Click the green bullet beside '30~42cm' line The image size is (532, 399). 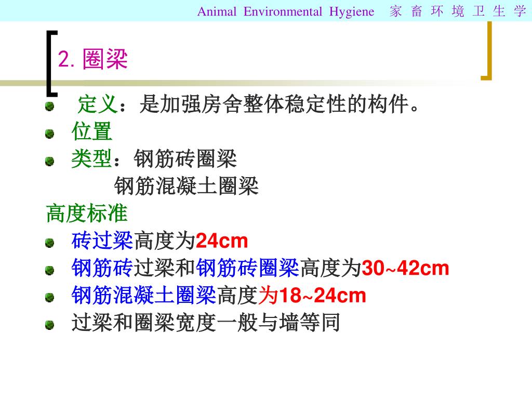pos(50,271)
